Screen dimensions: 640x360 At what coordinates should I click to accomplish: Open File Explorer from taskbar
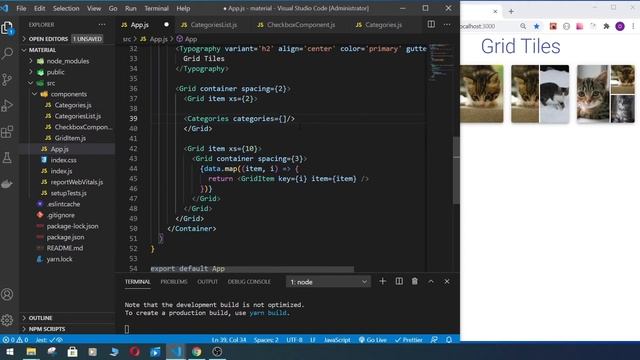tap(31, 352)
